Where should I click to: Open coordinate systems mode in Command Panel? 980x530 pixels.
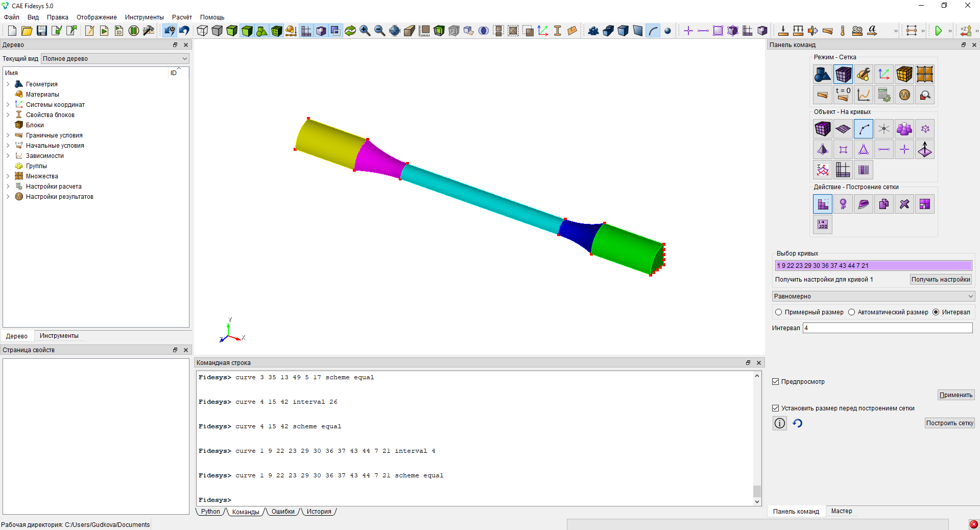884,75
